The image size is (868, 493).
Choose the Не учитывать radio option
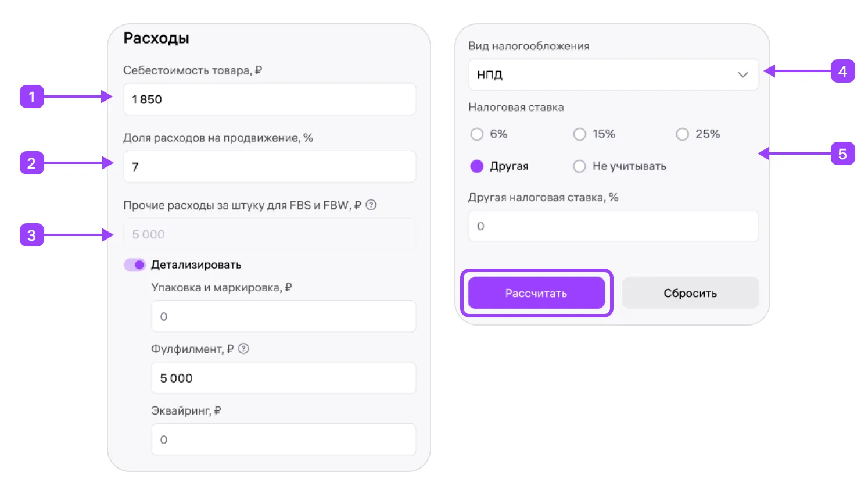[580, 166]
